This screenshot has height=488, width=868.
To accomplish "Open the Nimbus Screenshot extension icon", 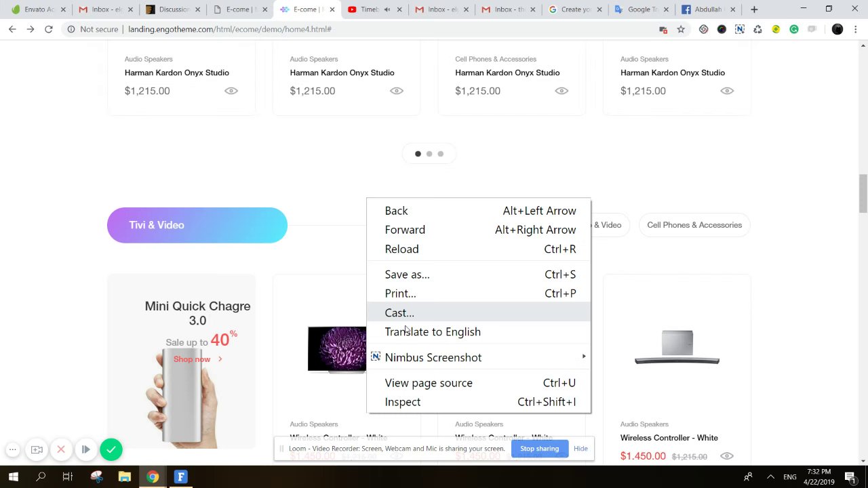I will [740, 29].
